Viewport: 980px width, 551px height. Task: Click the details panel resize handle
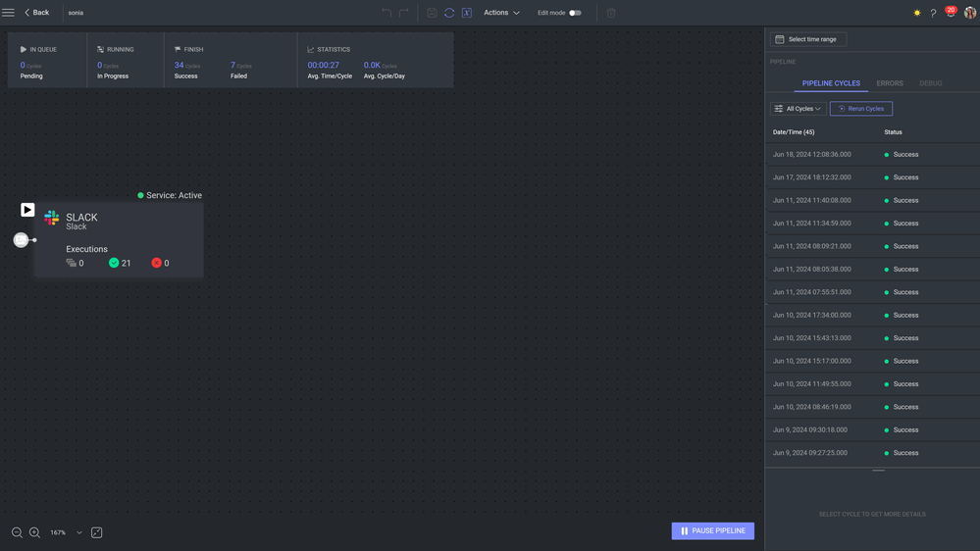point(878,471)
